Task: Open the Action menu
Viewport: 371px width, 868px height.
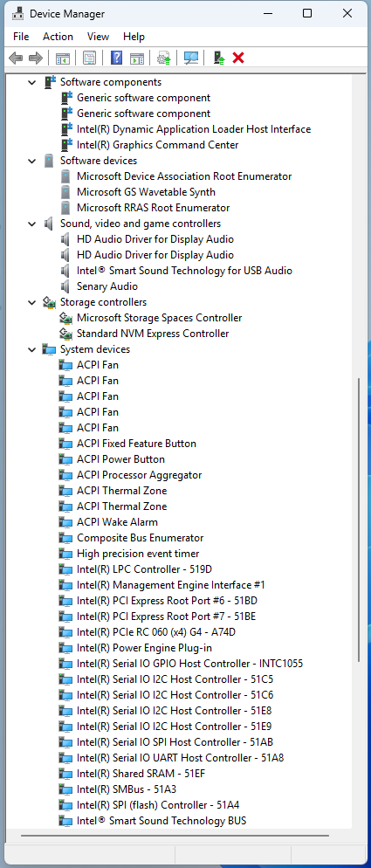Action: click(x=58, y=37)
